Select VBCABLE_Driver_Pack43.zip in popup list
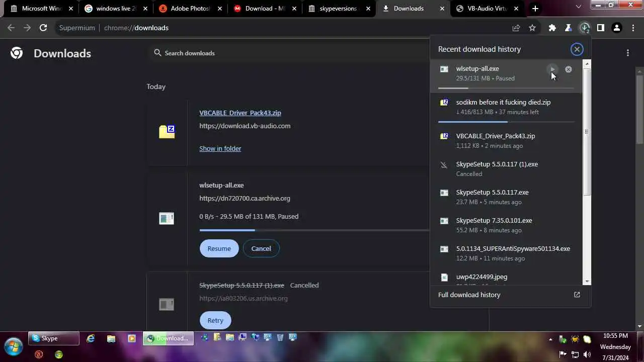644x362 pixels. point(507,140)
